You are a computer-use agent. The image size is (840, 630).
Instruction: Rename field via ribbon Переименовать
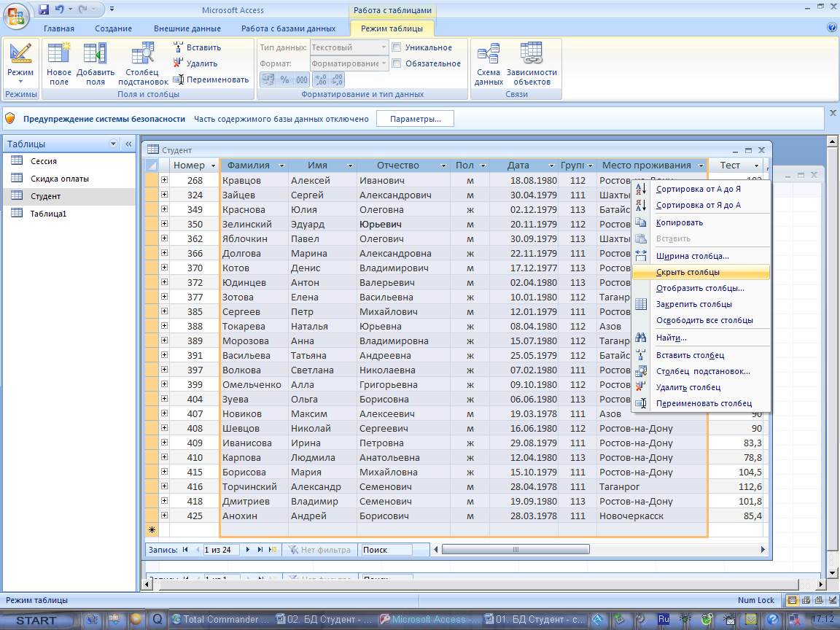211,79
